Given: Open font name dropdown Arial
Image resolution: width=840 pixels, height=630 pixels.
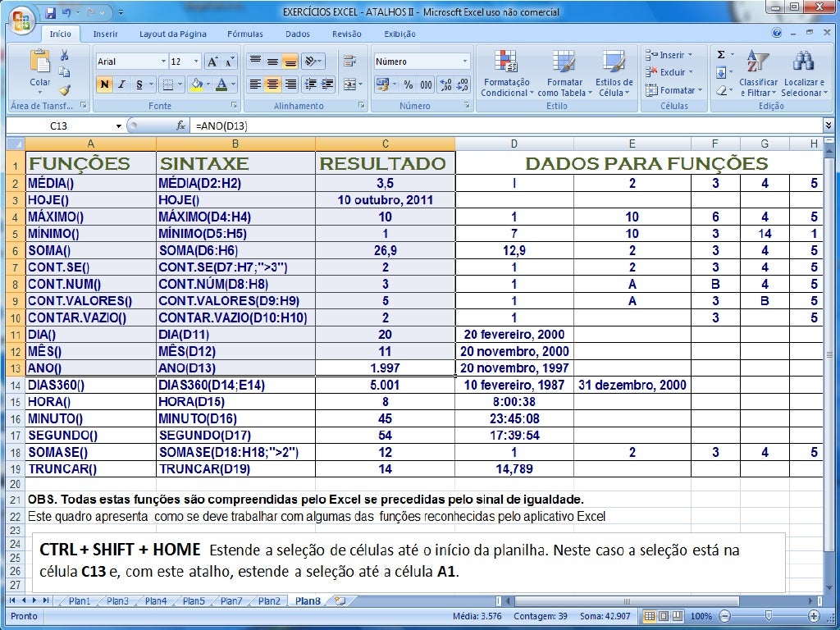Looking at the screenshot, I should (x=163, y=62).
